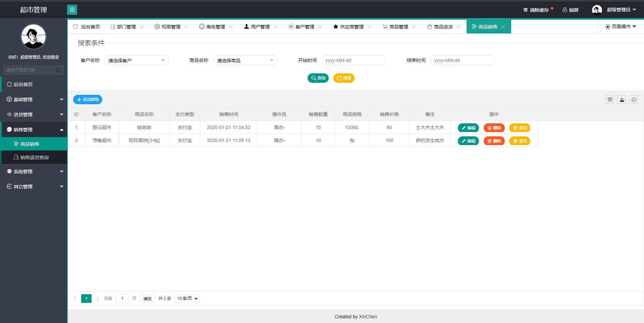The height and width of the screenshot is (323, 644).
Task: Click the large sidebar profile picture
Action: [34, 37]
